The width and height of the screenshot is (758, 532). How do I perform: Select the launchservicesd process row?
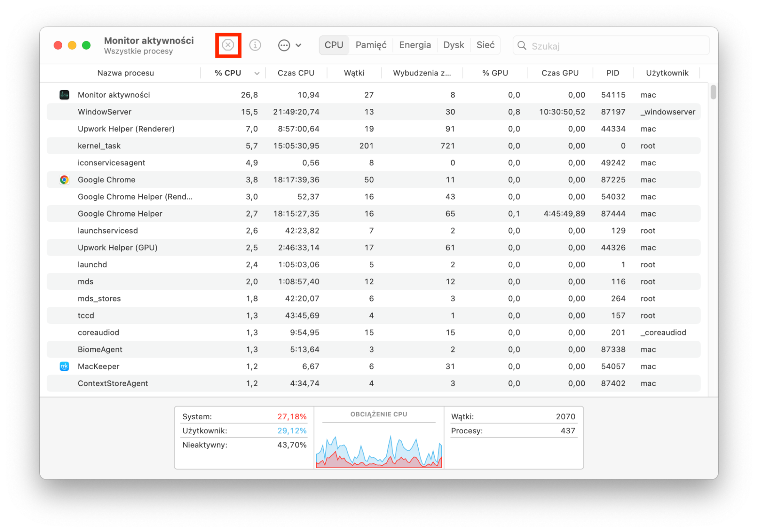pyautogui.click(x=374, y=231)
